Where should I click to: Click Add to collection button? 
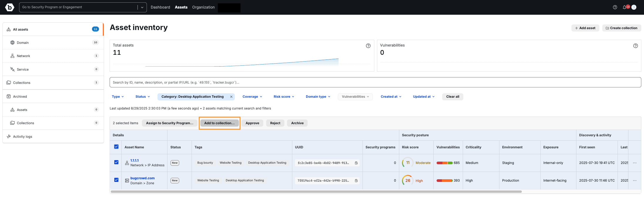219,123
